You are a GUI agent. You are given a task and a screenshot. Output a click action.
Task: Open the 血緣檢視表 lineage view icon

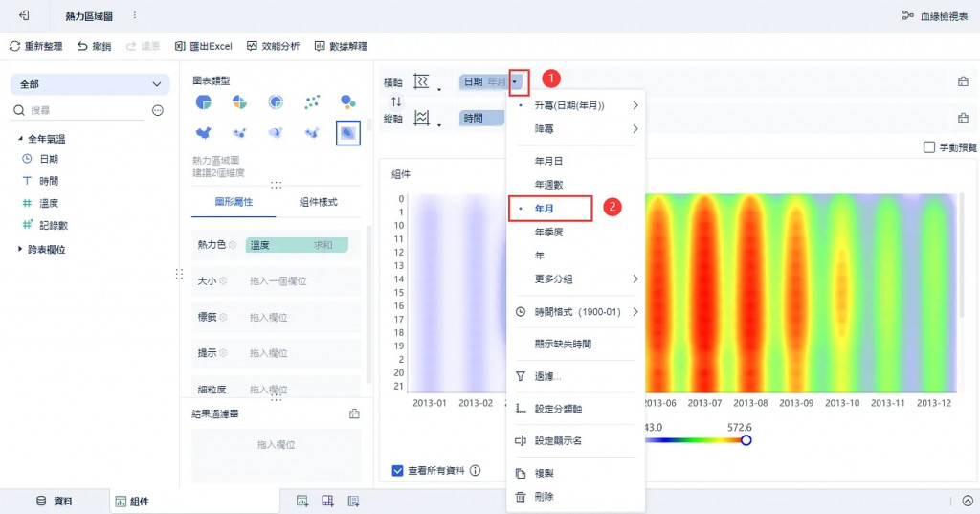pos(907,15)
